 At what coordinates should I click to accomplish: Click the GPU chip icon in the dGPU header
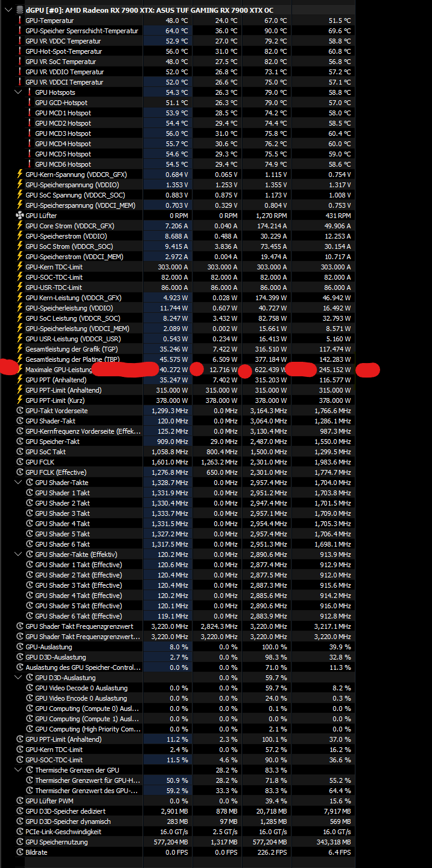(x=20, y=10)
